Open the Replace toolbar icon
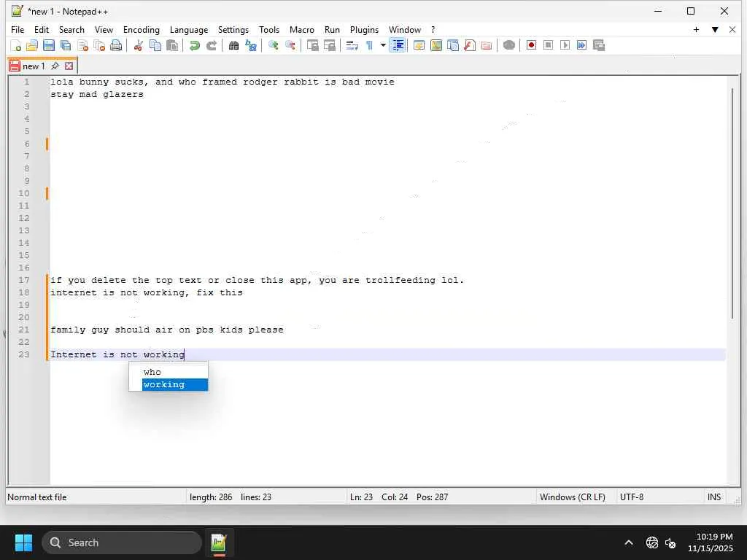747x560 pixels. point(251,45)
